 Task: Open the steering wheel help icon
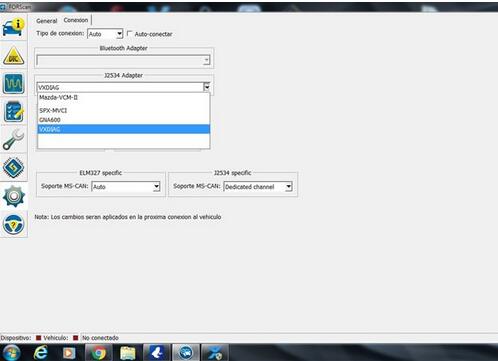(x=13, y=224)
